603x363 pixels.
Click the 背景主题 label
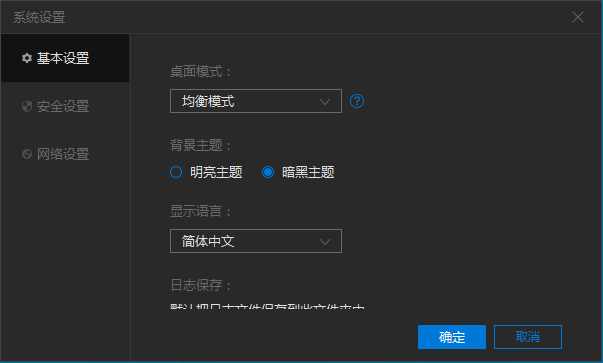pyautogui.click(x=200, y=145)
